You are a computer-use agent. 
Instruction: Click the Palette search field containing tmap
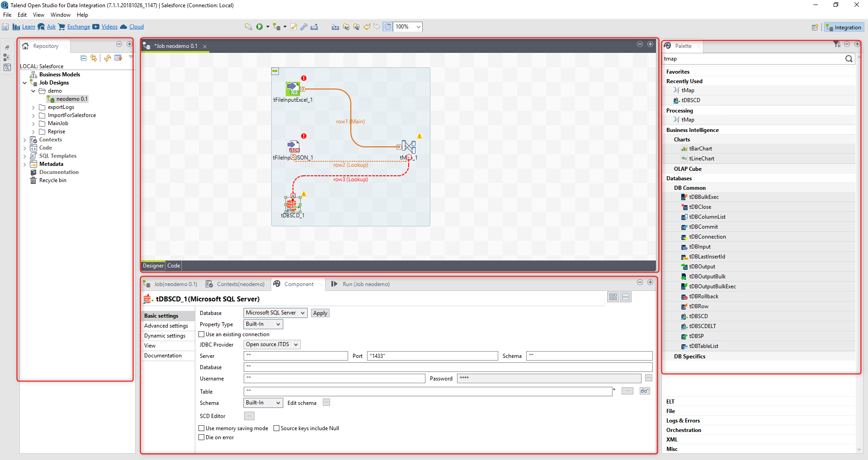tap(753, 59)
